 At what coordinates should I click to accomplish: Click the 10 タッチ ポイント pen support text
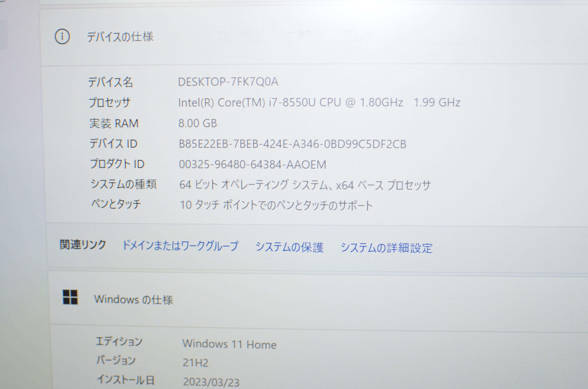tap(276, 205)
